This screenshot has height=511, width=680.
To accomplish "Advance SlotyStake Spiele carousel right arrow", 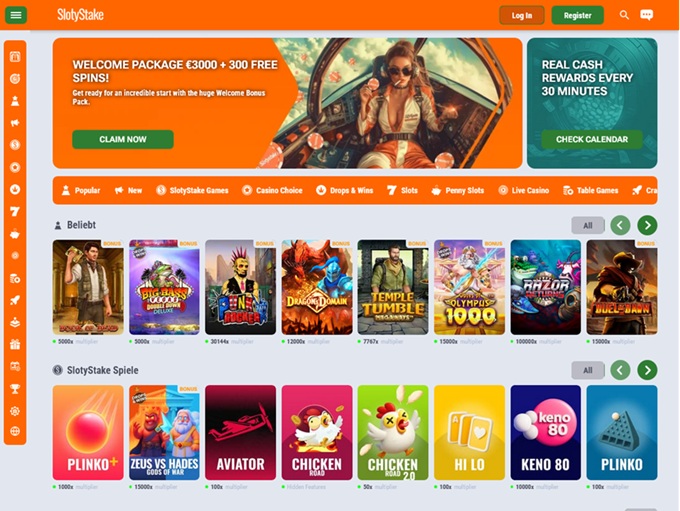I will click(647, 370).
